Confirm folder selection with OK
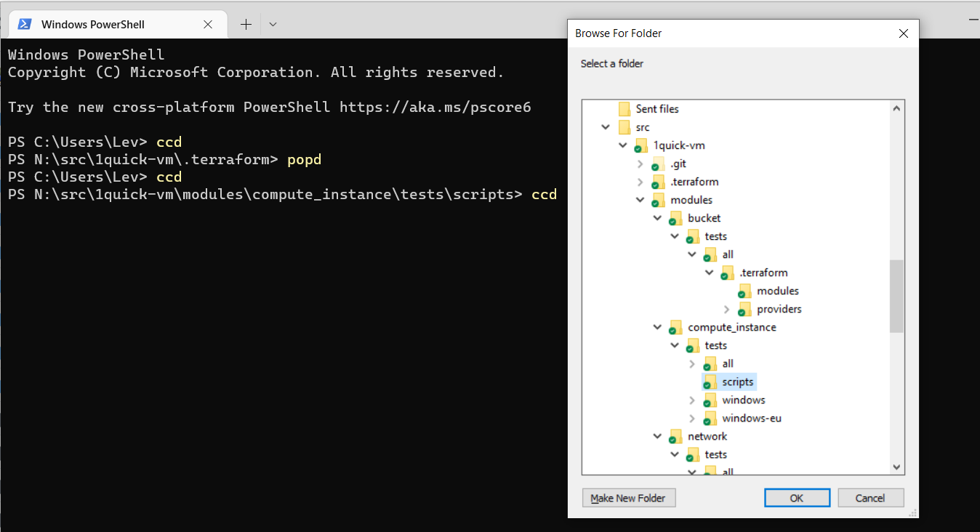The width and height of the screenshot is (980, 532). click(797, 498)
